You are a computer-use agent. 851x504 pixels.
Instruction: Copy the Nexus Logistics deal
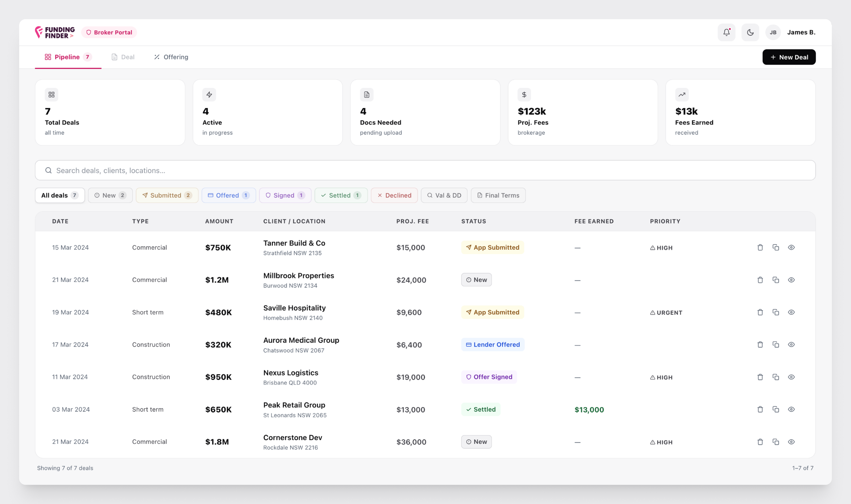click(775, 377)
